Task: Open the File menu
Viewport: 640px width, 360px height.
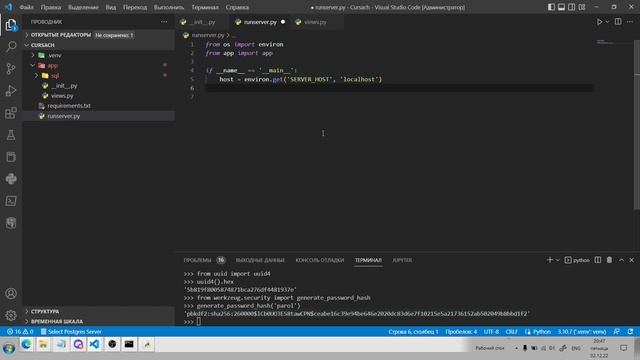Action: pos(27,7)
